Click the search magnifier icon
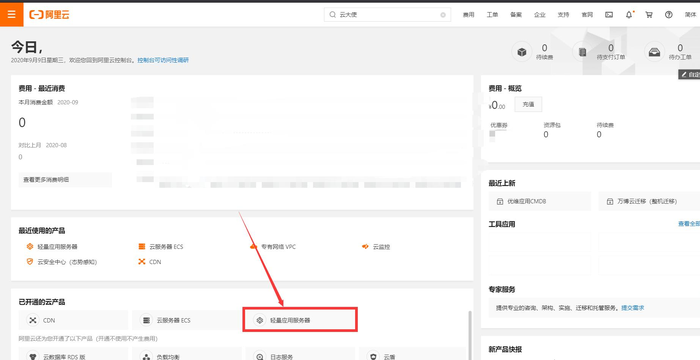This screenshot has width=700, height=360. (x=333, y=15)
